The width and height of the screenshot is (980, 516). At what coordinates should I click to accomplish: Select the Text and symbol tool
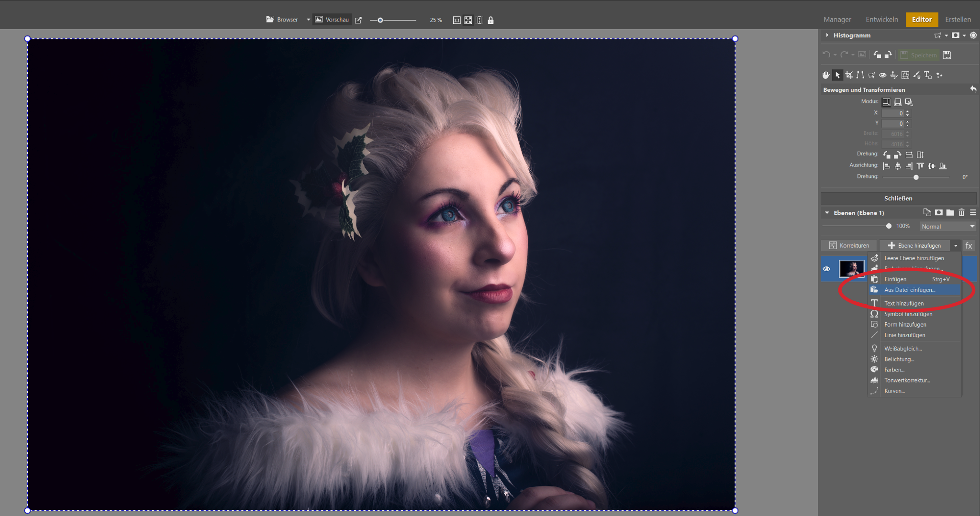pos(928,75)
